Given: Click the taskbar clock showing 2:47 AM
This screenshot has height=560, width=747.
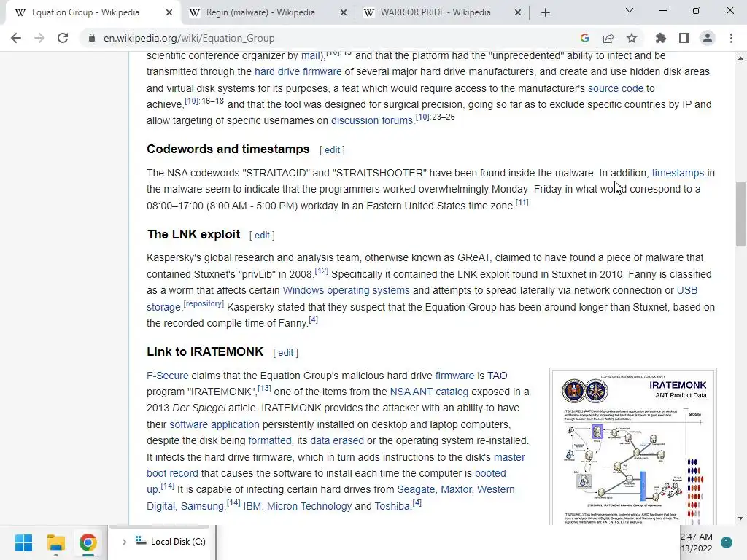Looking at the screenshot, I should point(697,542).
